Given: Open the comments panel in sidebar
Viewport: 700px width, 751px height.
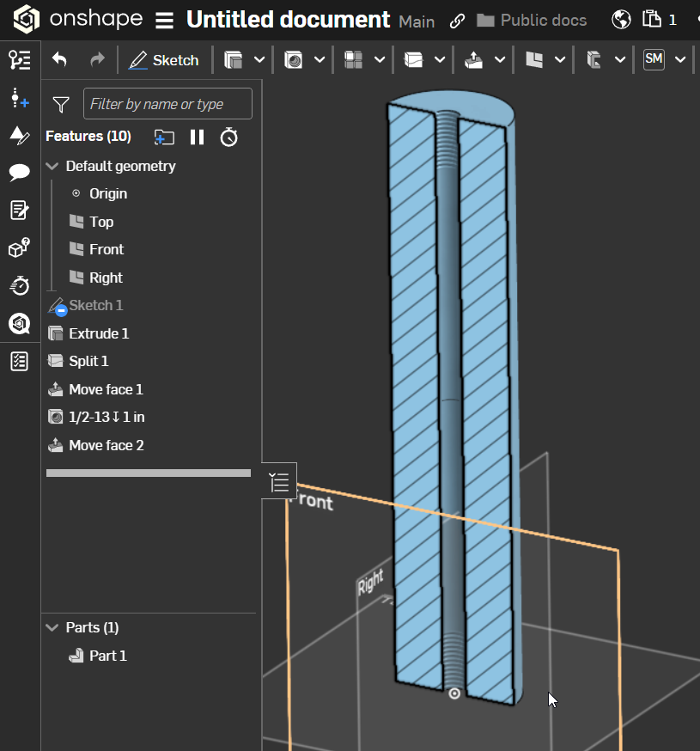Looking at the screenshot, I should pyautogui.click(x=19, y=173).
